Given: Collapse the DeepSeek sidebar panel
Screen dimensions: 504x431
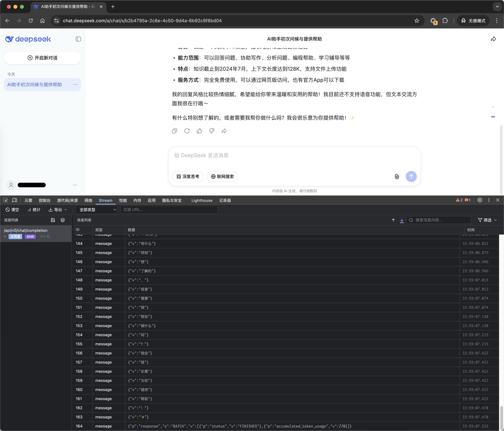Looking at the screenshot, I should coord(78,39).
